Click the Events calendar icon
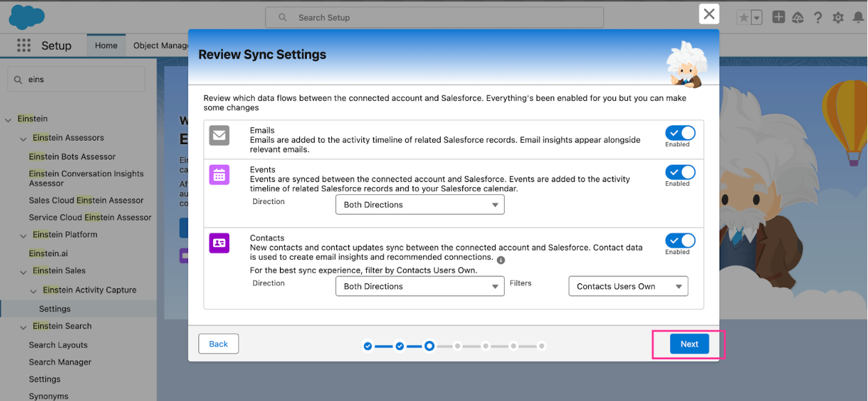 (x=219, y=175)
